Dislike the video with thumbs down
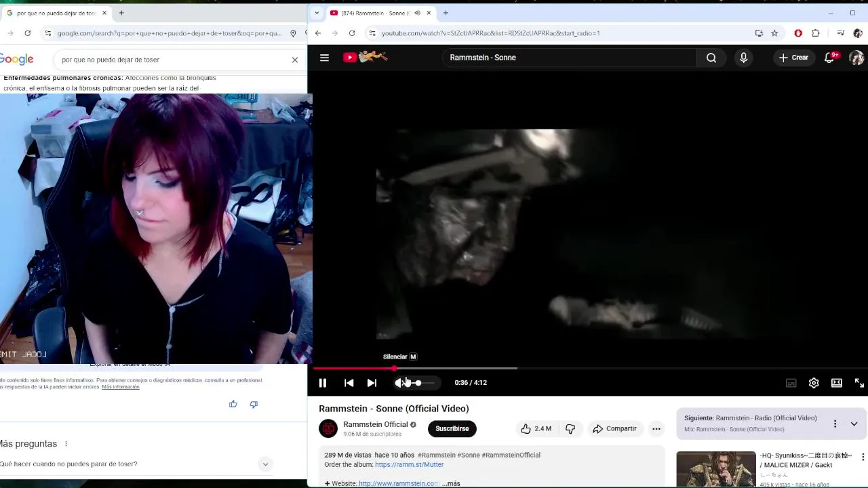This screenshot has width=868, height=488. pyautogui.click(x=570, y=428)
